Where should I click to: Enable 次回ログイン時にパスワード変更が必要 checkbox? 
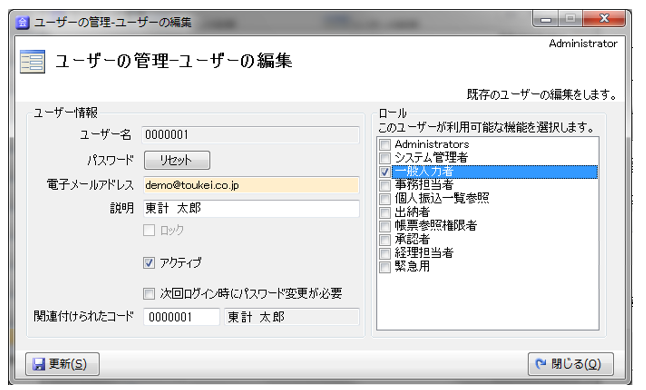coord(149,294)
